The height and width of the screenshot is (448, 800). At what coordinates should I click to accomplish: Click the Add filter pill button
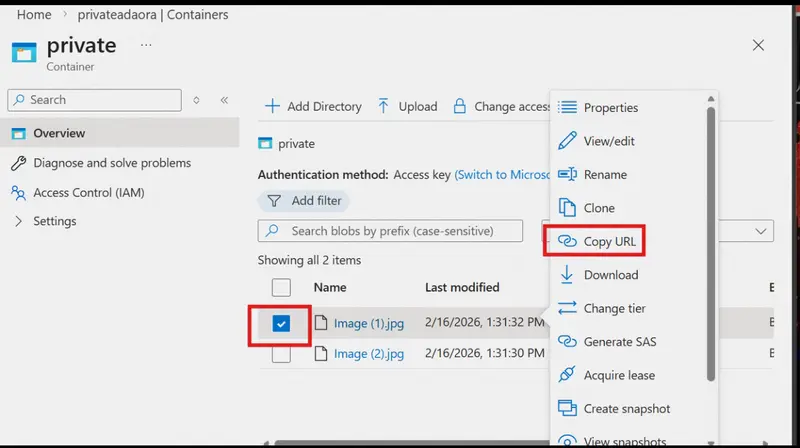(304, 201)
